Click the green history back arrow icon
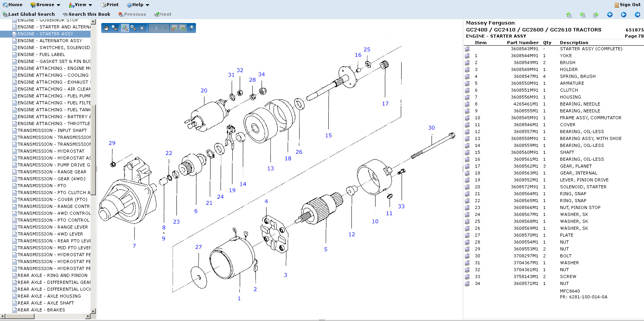644x321 pixels. pos(583,15)
